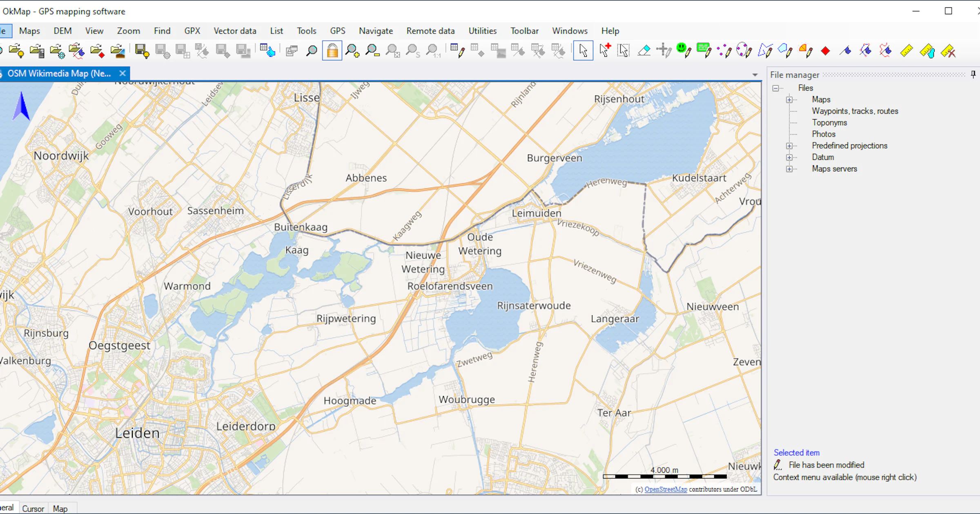This screenshot has width=980, height=514.
Task: Click the blue polygon draw tool
Action: [x=785, y=51]
